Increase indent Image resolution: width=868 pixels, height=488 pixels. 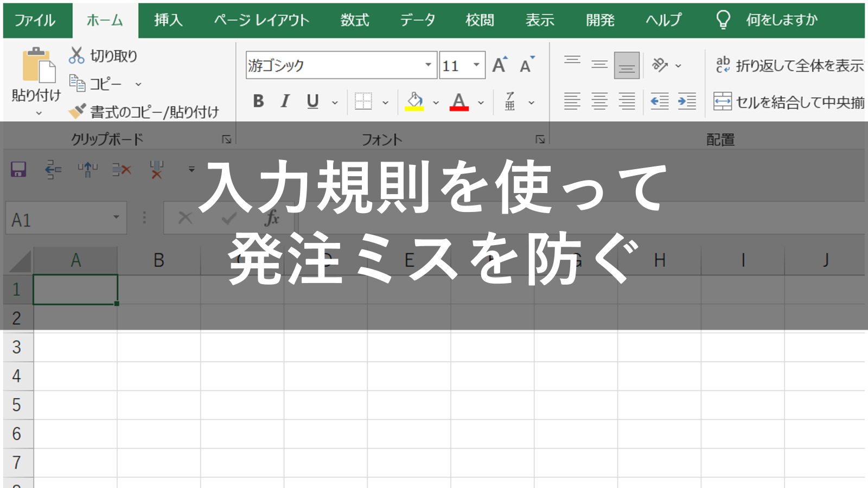click(x=687, y=101)
